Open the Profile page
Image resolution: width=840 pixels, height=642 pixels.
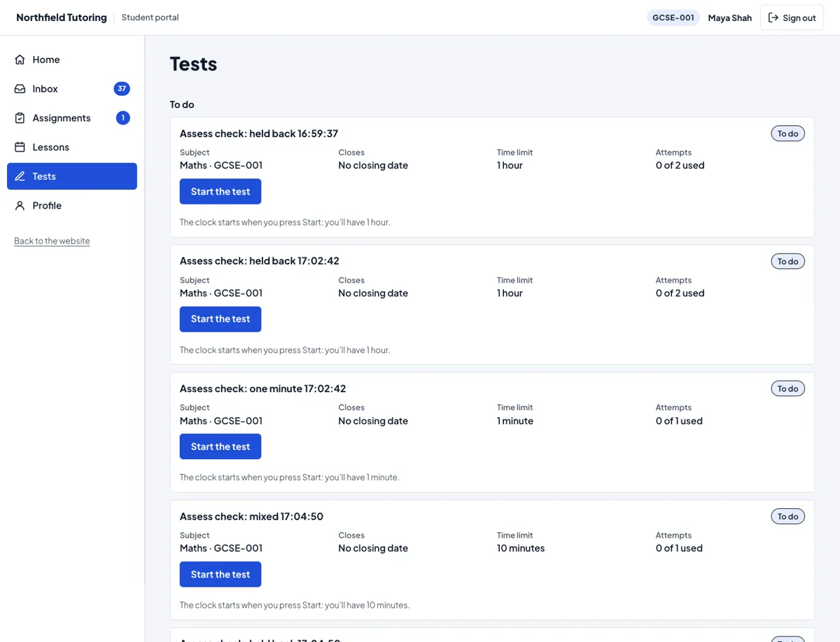point(72,206)
